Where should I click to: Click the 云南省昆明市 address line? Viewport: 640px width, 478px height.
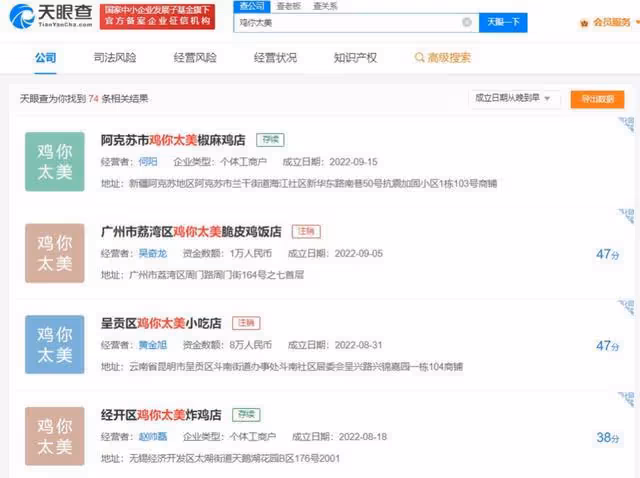pos(282,367)
